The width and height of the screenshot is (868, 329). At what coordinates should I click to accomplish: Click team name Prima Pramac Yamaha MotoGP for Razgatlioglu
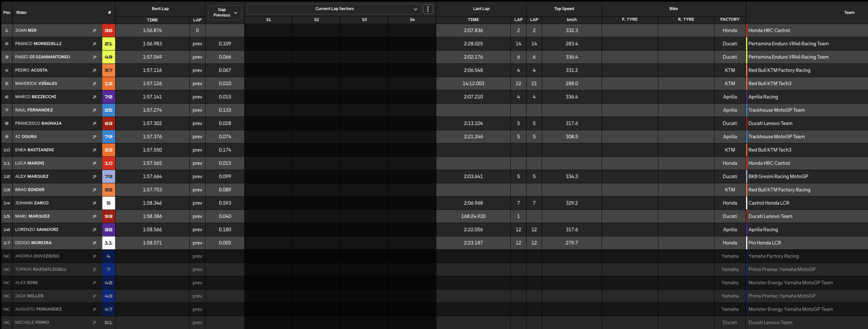click(782, 270)
